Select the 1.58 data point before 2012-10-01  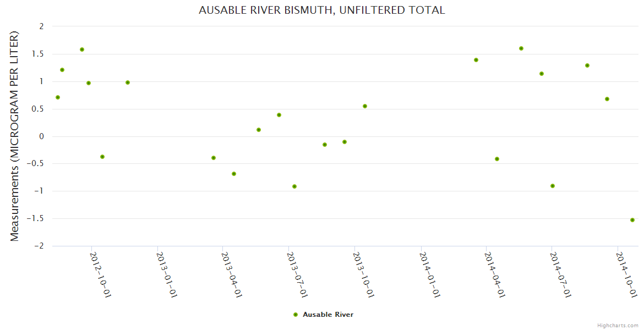[x=82, y=50]
